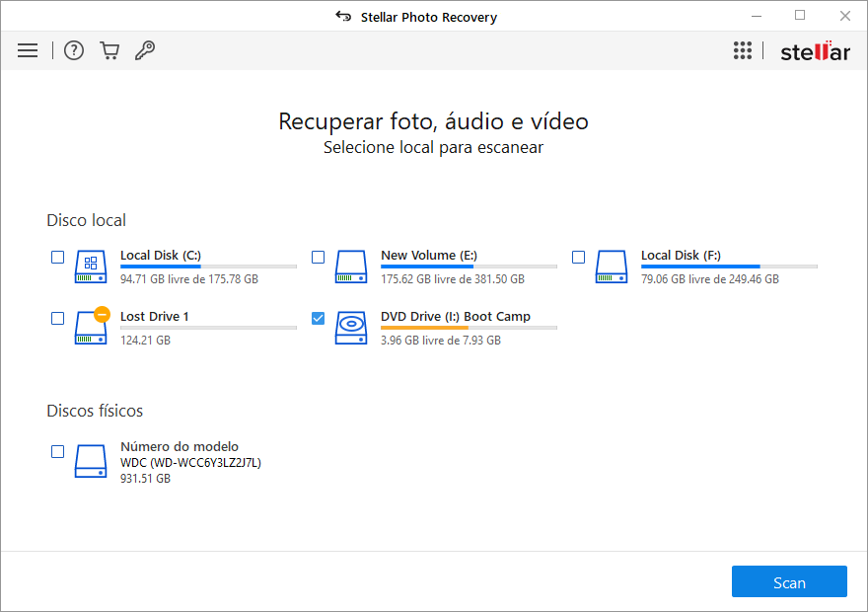Click the Local Disk (F:) drive icon
The width and height of the screenshot is (868, 612).
coord(612,267)
